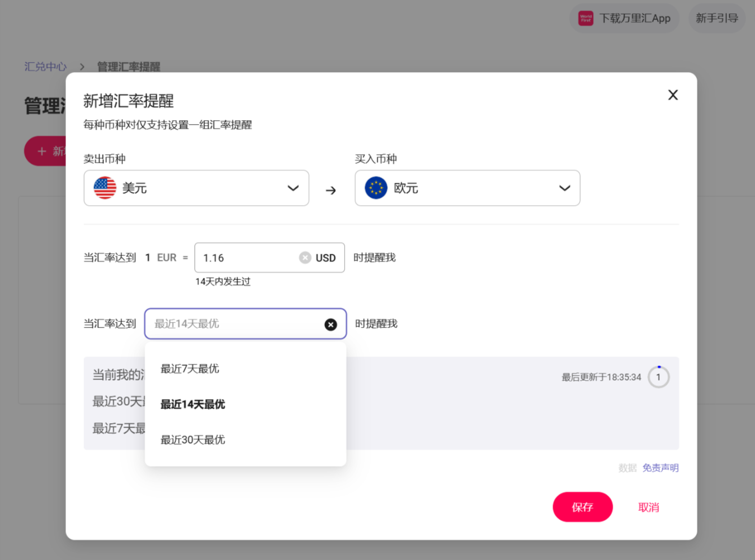Open the 卖出币种 美元 dropdown

[x=196, y=188]
